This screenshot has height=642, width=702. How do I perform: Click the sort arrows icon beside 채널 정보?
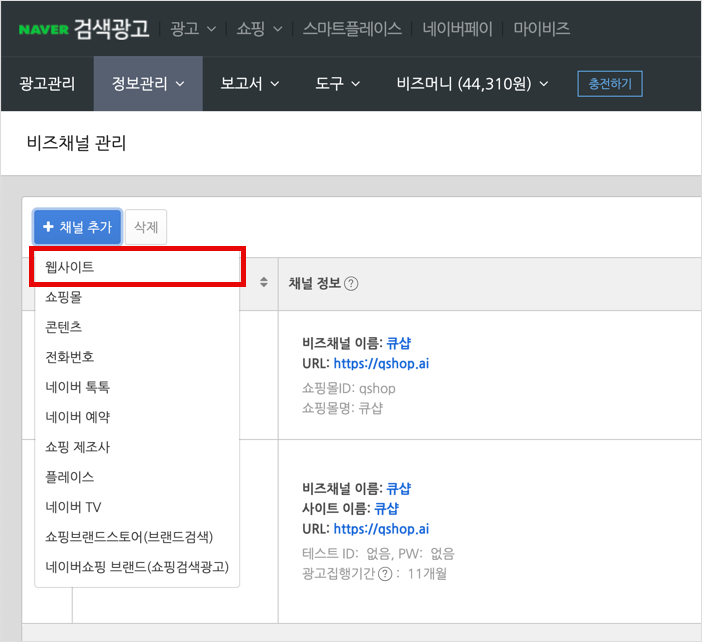pyautogui.click(x=264, y=282)
